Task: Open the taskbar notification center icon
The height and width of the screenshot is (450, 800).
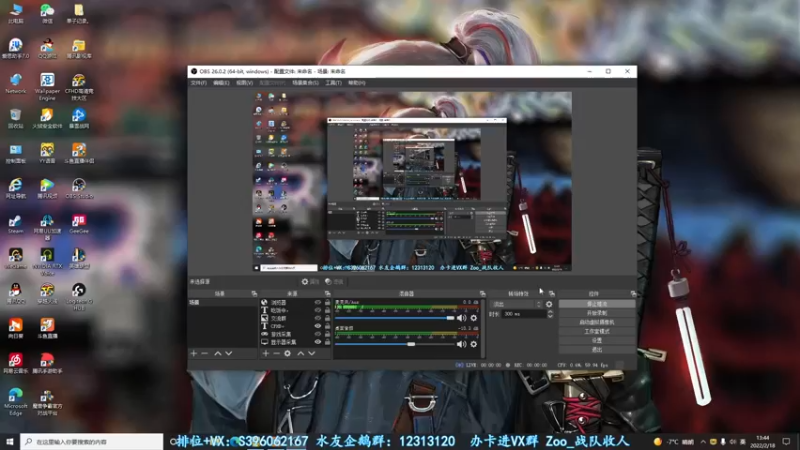Action: (786, 442)
